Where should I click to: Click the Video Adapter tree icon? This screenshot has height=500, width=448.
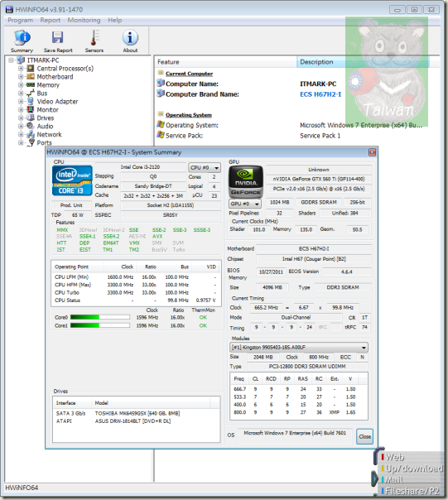click(31, 101)
